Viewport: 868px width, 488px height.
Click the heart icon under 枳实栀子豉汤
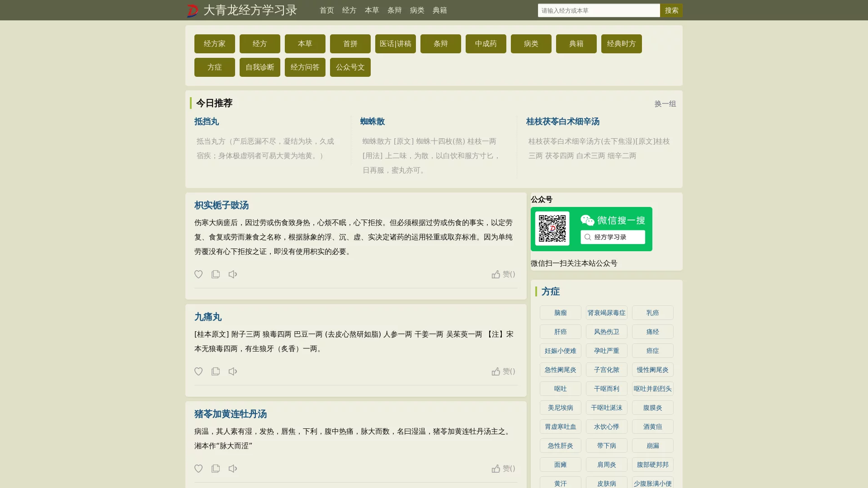click(198, 274)
